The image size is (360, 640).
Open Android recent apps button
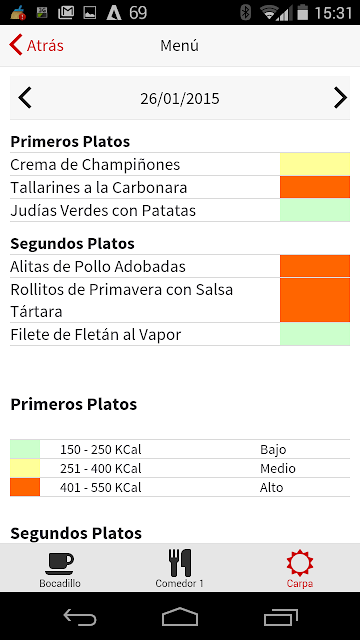(280, 617)
